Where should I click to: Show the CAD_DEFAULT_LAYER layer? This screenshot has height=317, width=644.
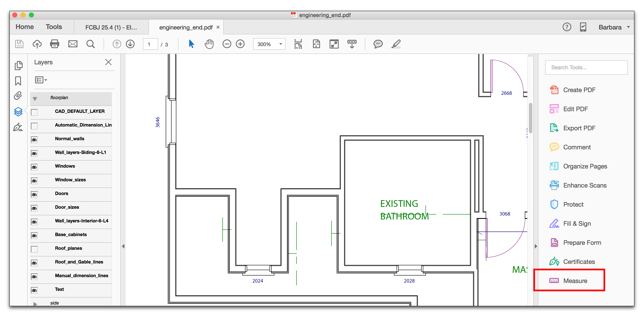pyautogui.click(x=34, y=112)
